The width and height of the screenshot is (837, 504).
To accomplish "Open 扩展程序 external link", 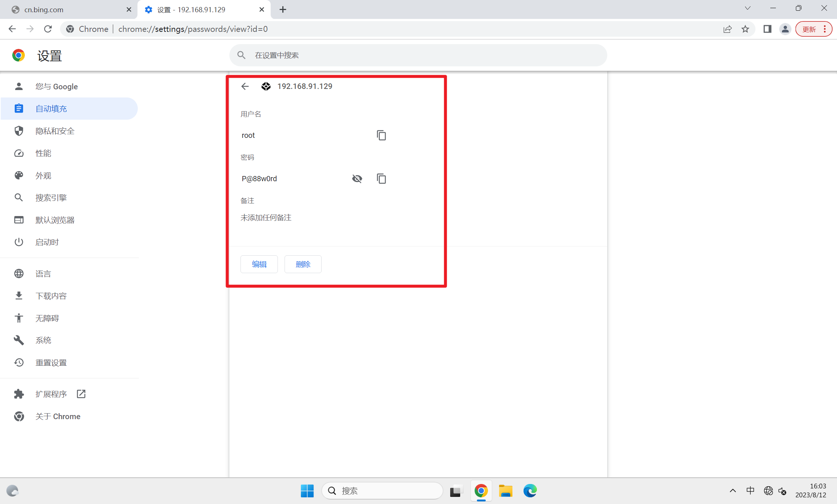I will (51, 394).
